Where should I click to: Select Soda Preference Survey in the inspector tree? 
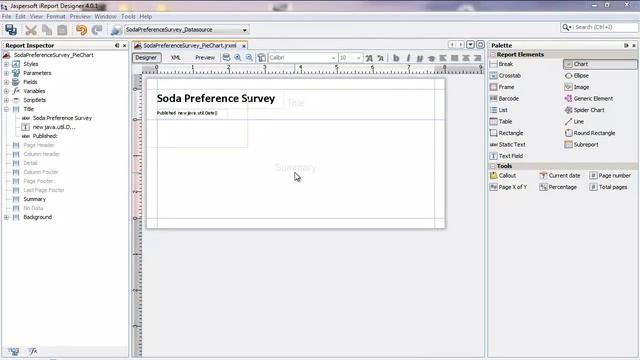(62, 118)
